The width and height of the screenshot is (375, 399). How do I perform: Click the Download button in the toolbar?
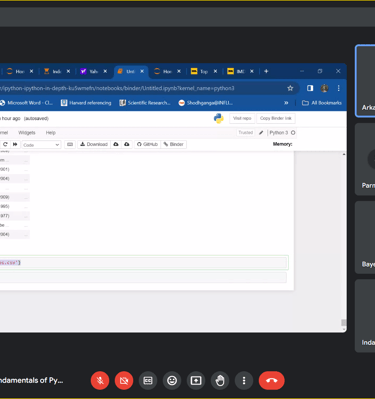pos(94,144)
